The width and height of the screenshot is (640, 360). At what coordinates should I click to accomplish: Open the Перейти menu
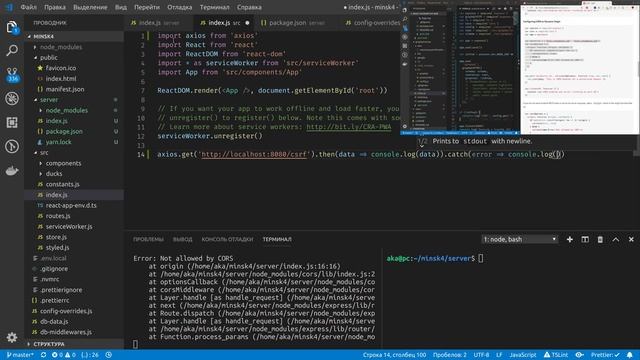(147, 7)
